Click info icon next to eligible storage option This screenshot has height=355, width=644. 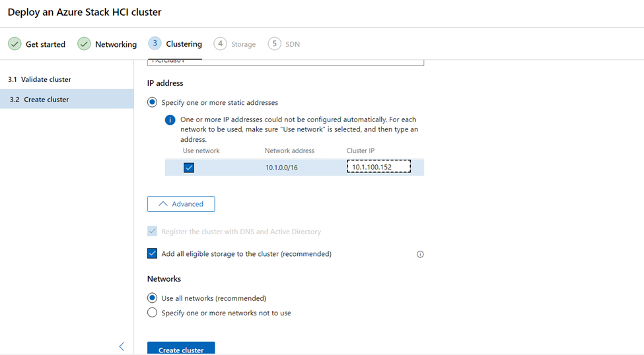tap(420, 254)
